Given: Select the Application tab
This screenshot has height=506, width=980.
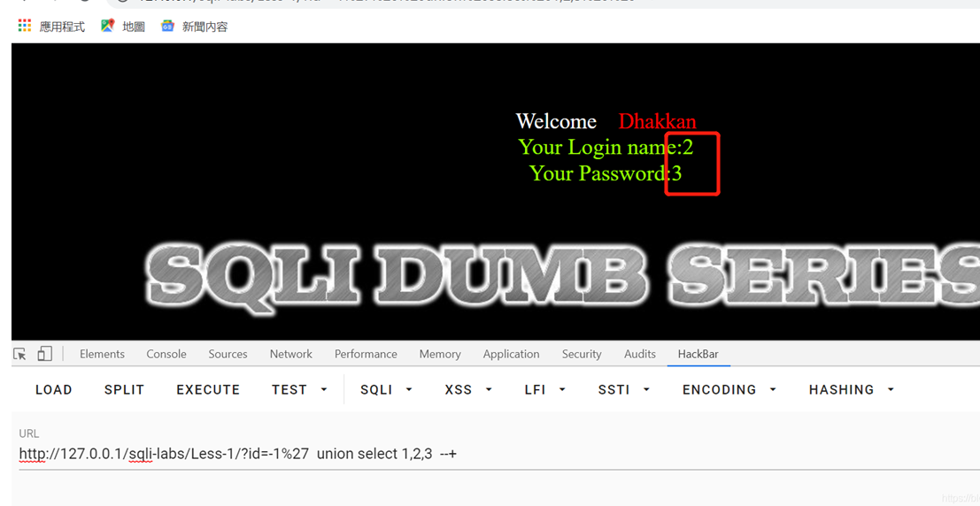Looking at the screenshot, I should tap(511, 354).
